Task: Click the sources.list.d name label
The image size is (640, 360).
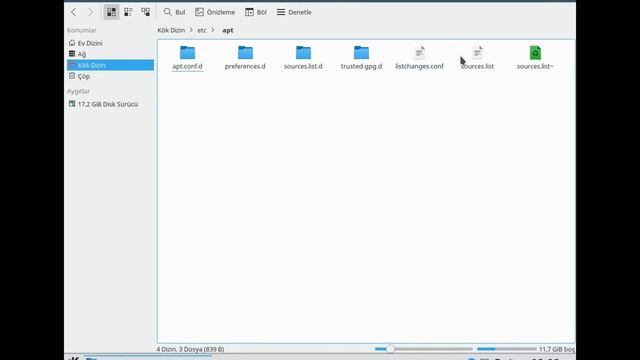Action: [x=303, y=66]
